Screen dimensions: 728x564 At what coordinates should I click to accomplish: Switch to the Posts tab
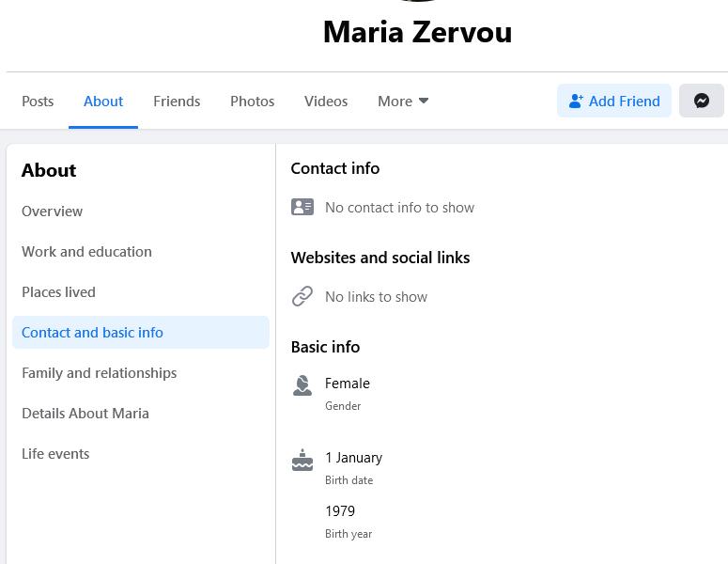[38, 101]
